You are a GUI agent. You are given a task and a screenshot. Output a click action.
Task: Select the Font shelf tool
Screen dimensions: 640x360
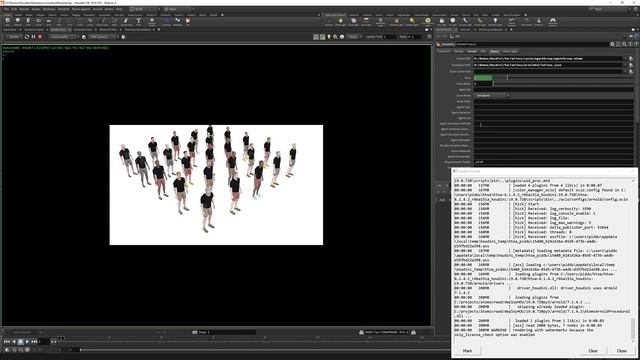pyautogui.click(x=139, y=21)
